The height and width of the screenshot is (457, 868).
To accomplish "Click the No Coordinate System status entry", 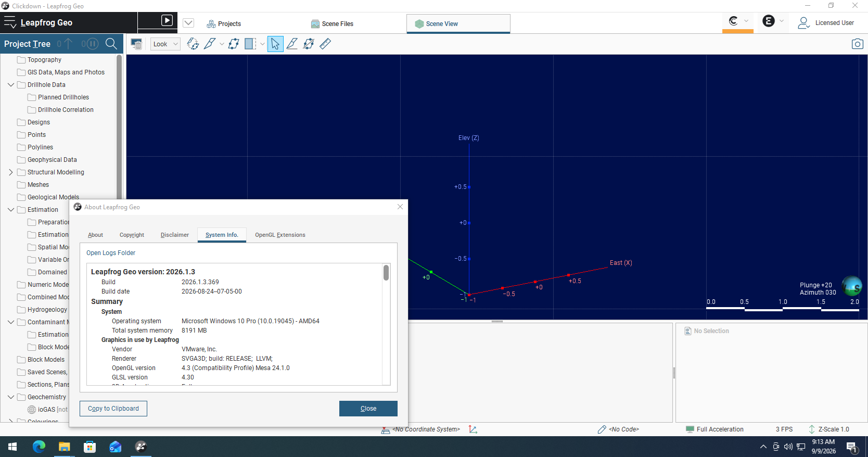I will pos(421,429).
